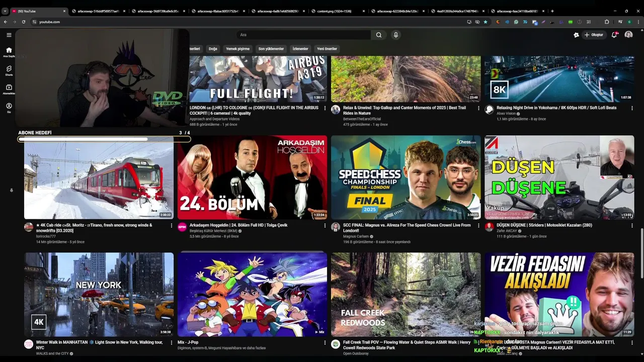Image resolution: width=644 pixels, height=362 pixels.
Task: Open the NEW YORK 4K walk thumbnail
Action: (x=99, y=294)
